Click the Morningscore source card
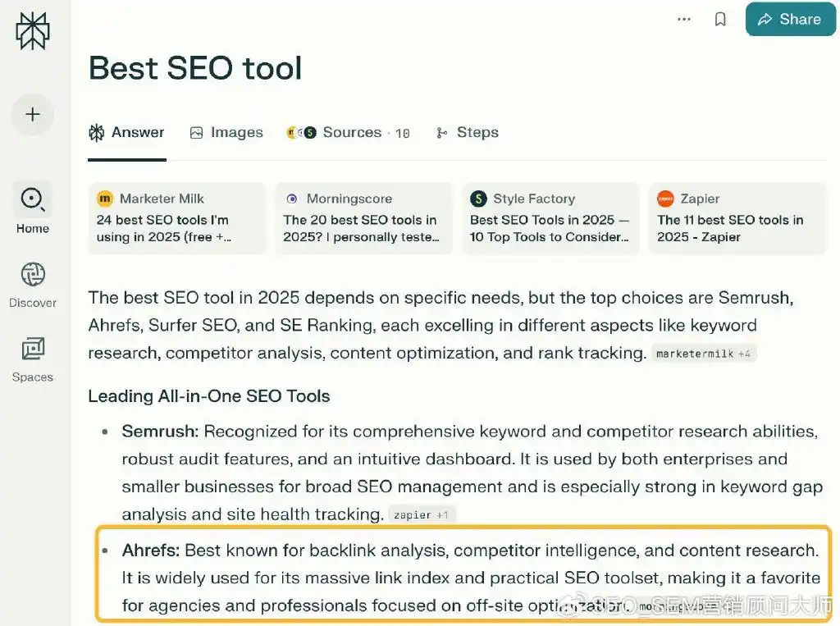This screenshot has height=626, width=840. (363, 217)
